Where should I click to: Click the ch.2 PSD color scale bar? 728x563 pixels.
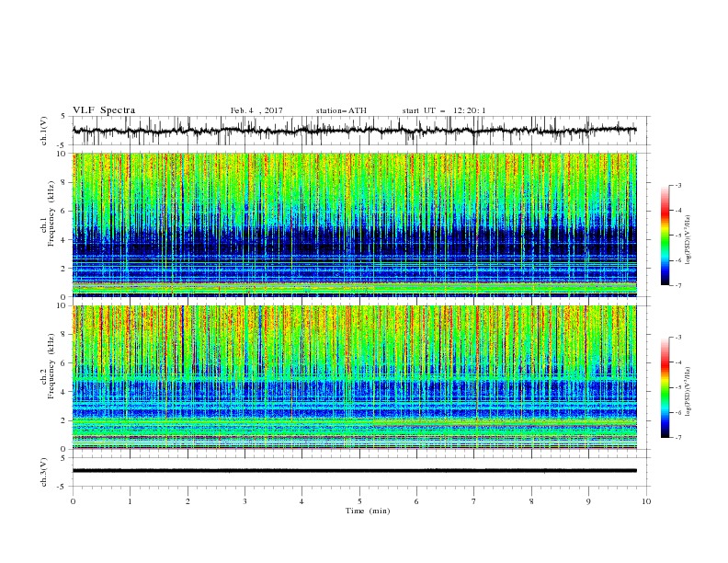(665, 387)
